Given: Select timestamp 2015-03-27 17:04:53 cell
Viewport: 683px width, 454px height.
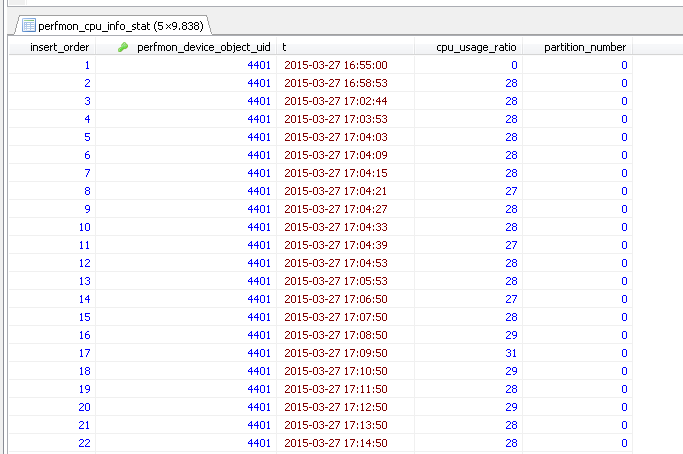Looking at the screenshot, I should point(345,263).
